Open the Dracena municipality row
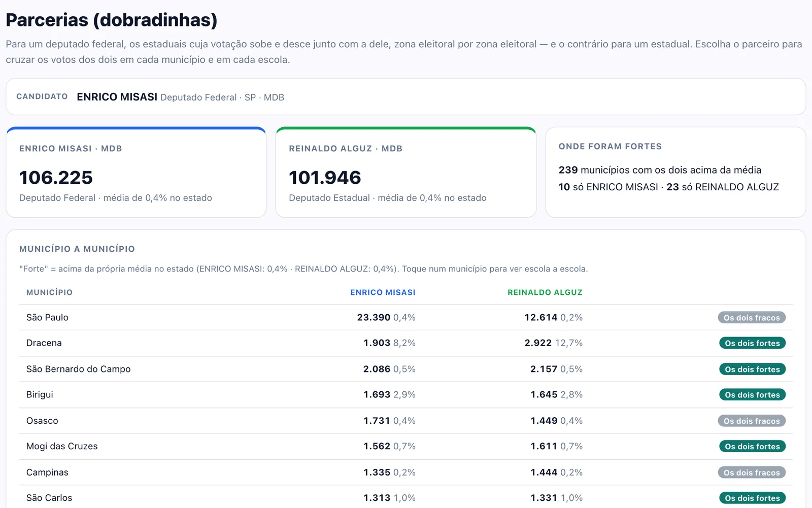Image resolution: width=812 pixels, height=508 pixels. pyautogui.click(x=405, y=343)
